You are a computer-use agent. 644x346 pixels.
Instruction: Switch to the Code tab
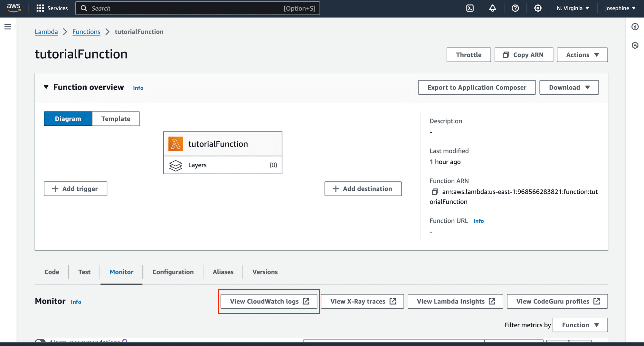point(52,272)
